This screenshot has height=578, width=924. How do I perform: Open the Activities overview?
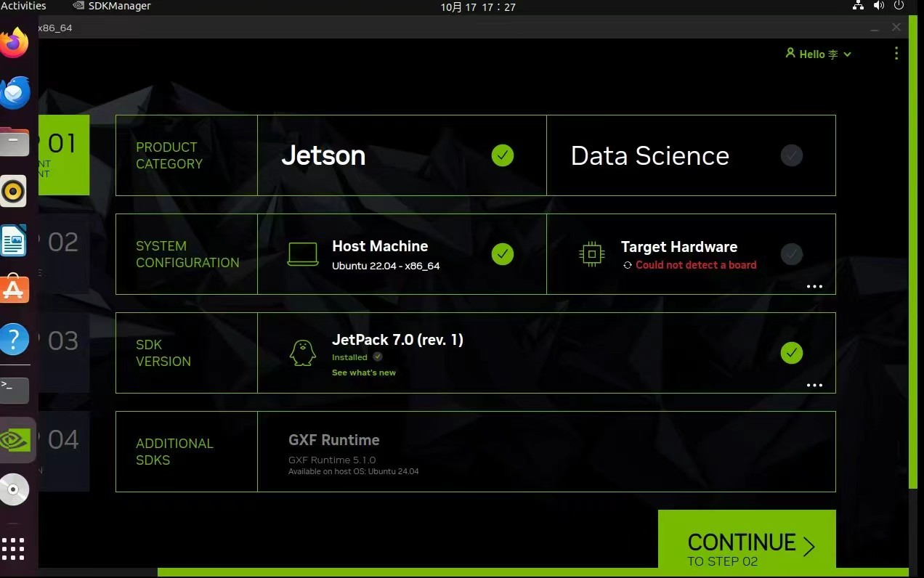[x=23, y=6]
